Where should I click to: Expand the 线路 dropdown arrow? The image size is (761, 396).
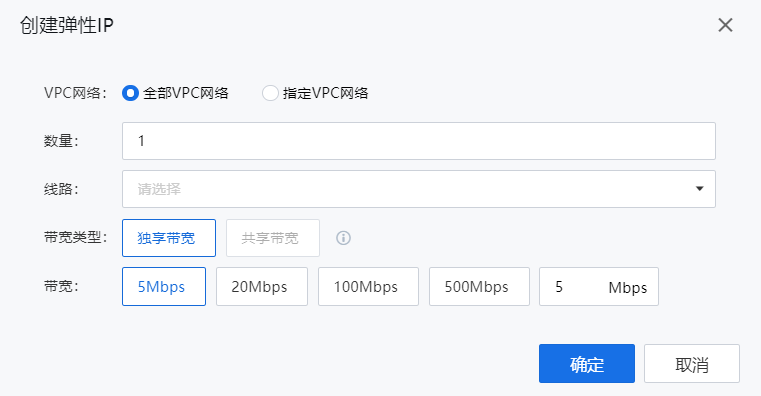coord(699,189)
